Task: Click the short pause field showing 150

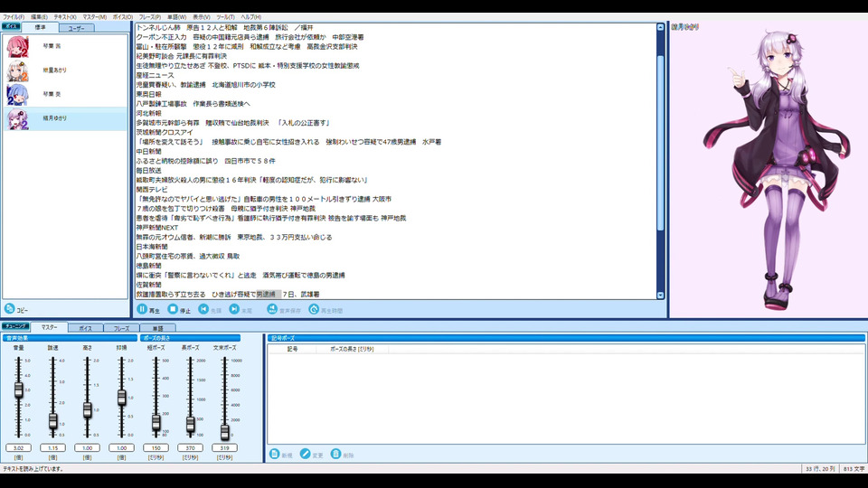Action: pos(156,447)
